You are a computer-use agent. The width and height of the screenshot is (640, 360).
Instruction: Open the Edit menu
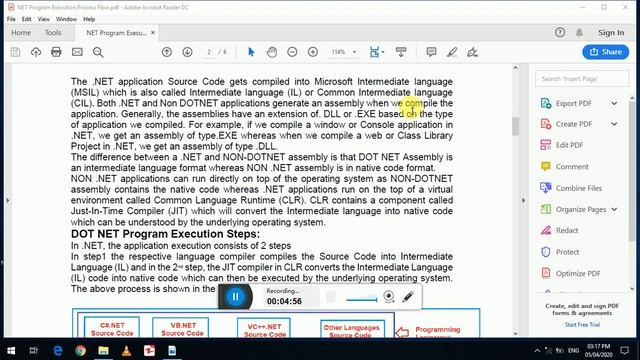(27, 19)
